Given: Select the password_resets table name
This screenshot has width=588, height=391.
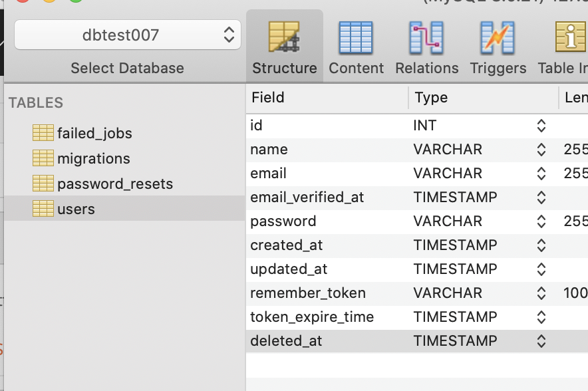Looking at the screenshot, I should [x=115, y=184].
